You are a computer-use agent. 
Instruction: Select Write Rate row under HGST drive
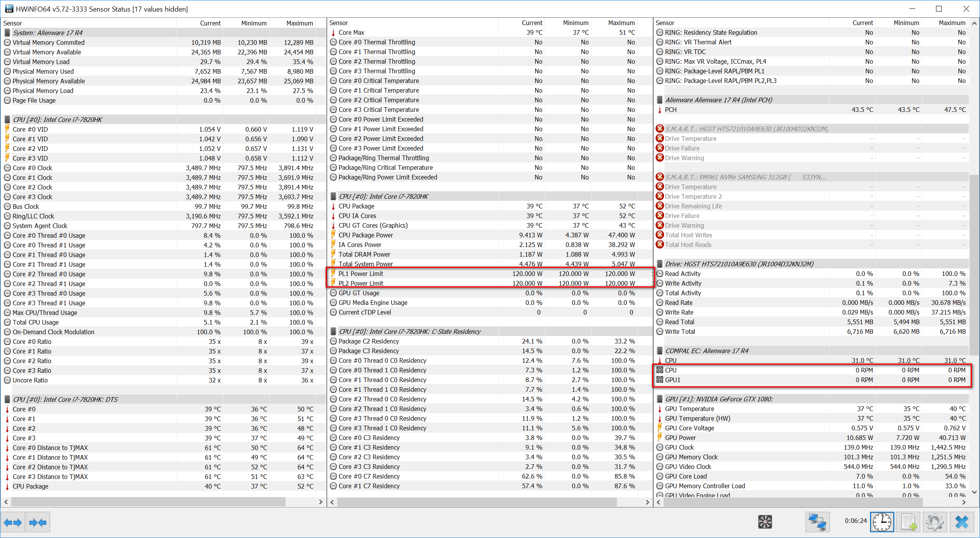coord(812,312)
